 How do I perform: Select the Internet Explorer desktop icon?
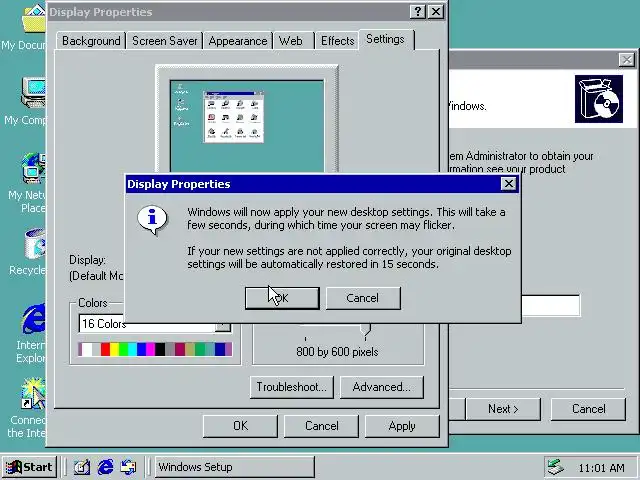(x=34, y=319)
